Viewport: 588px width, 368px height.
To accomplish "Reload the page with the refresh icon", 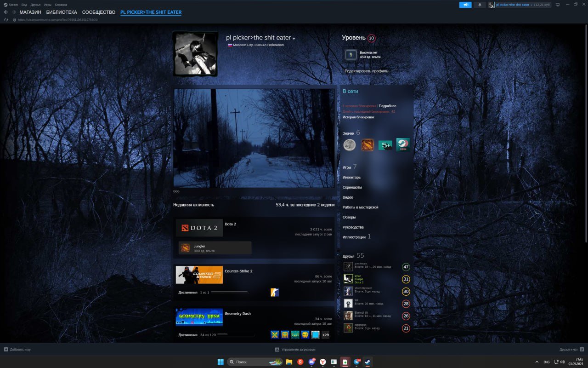I will point(6,20).
